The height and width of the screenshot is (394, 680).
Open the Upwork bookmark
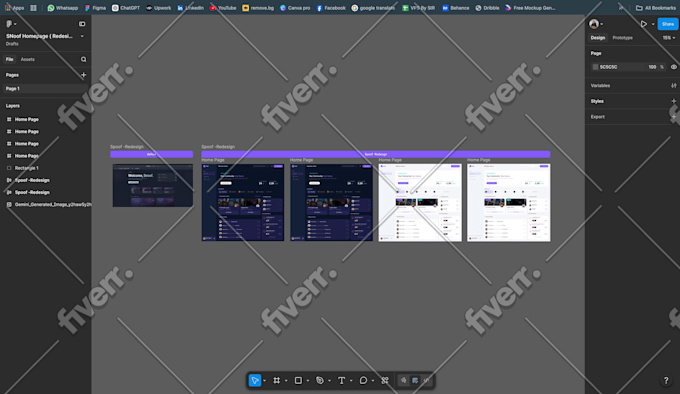pos(158,8)
